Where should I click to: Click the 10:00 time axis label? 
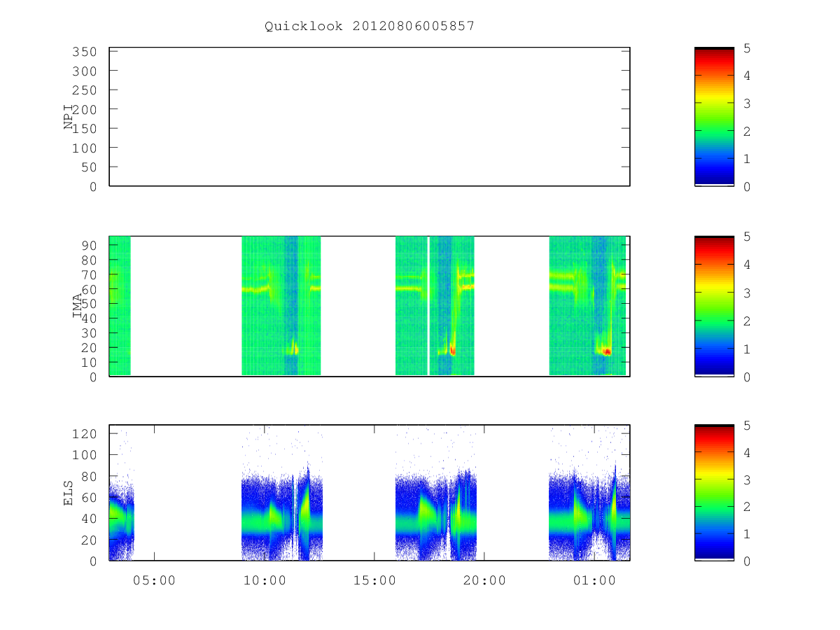[264, 580]
